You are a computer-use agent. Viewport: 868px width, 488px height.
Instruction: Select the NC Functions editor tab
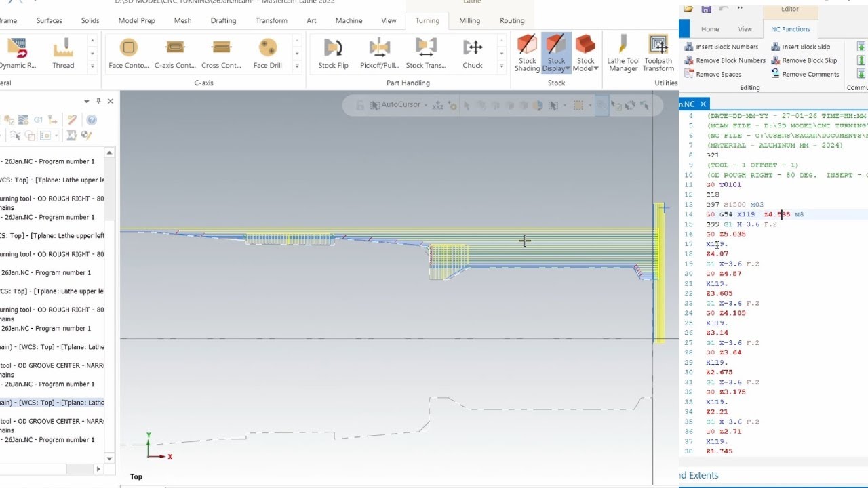(x=790, y=29)
